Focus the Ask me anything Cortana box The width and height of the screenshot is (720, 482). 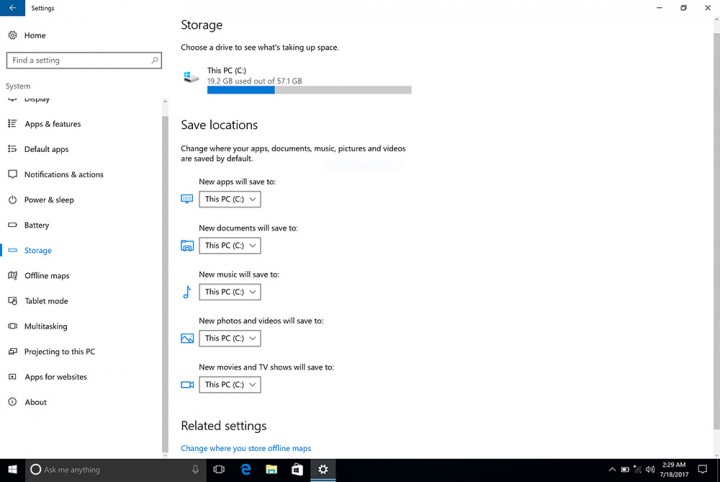(x=115, y=470)
